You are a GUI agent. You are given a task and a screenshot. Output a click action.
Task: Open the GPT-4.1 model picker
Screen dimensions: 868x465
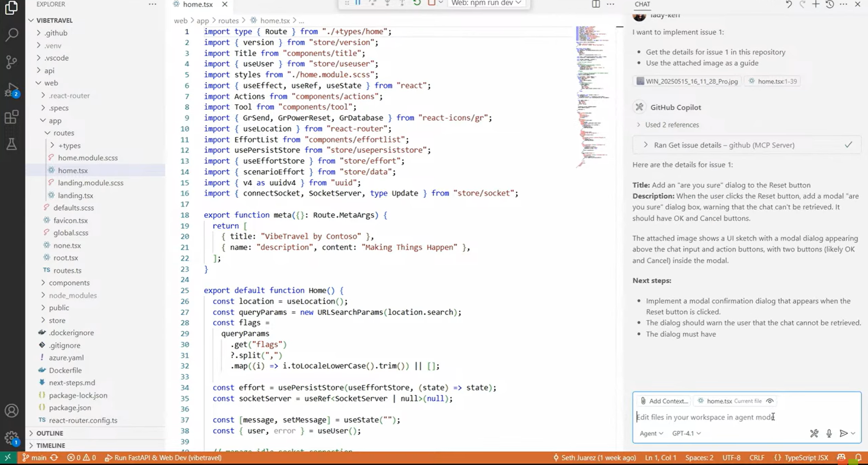click(686, 433)
